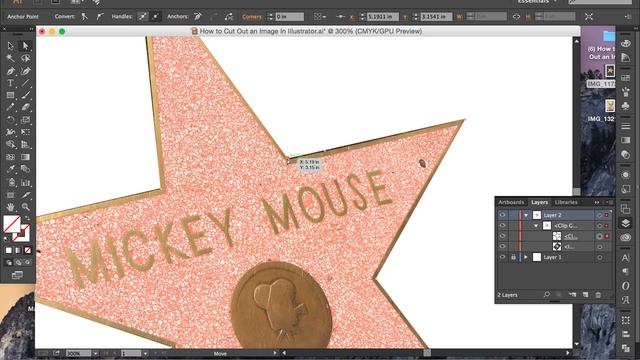Open status bar Move display options arrow

click(x=275, y=353)
